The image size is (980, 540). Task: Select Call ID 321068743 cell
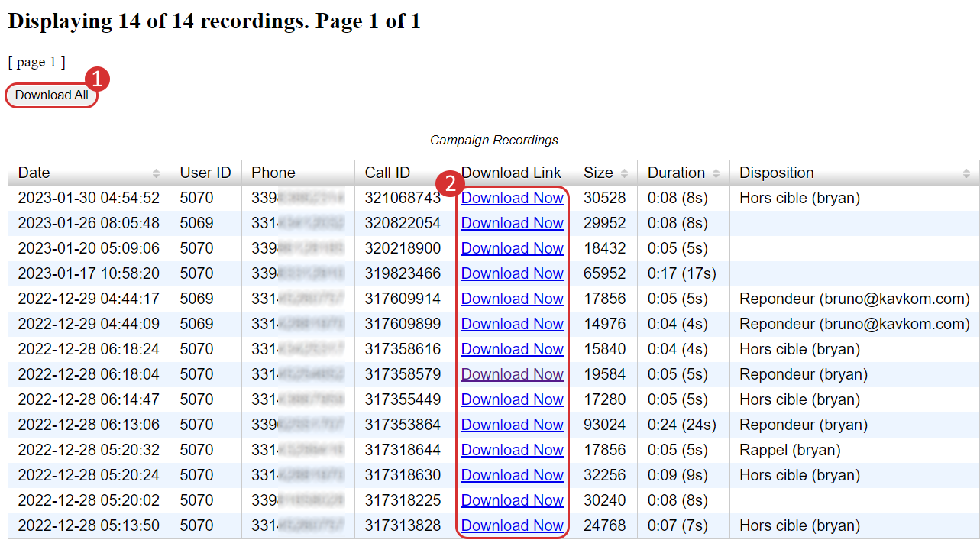[403, 198]
